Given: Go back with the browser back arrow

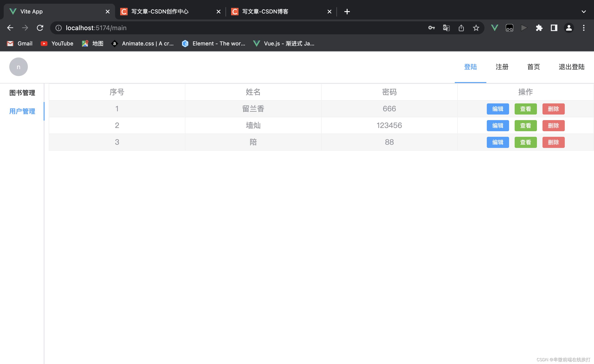Looking at the screenshot, I should (x=10, y=28).
